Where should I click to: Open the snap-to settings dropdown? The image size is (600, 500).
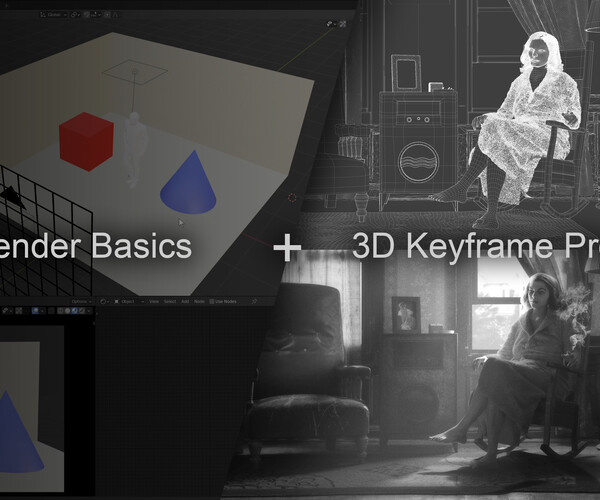click(96, 15)
